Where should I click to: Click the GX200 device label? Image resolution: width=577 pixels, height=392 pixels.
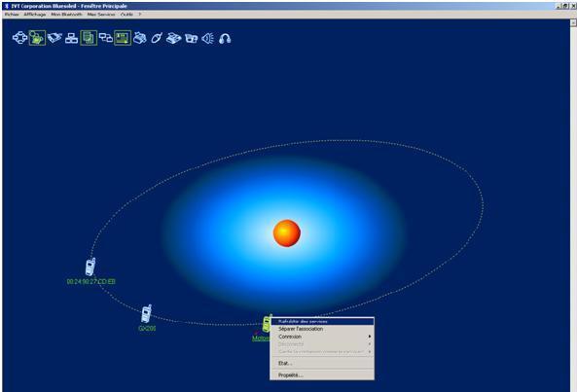click(x=147, y=329)
